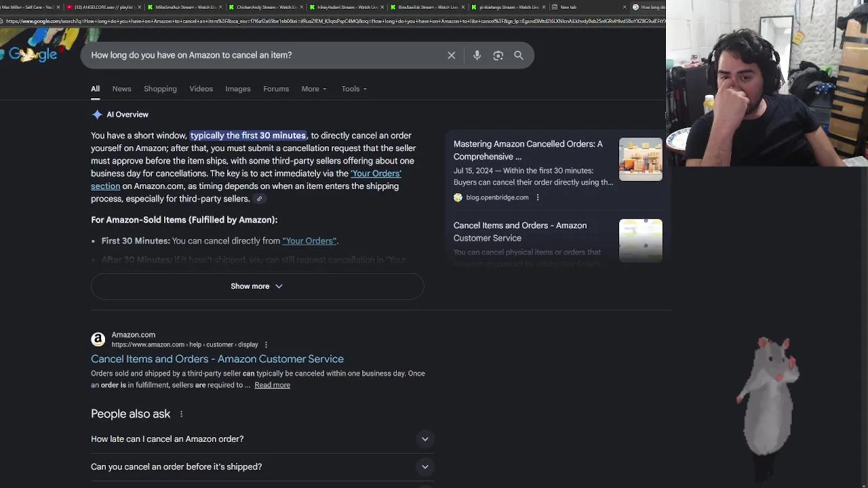Open the More filters dropdown
This screenshot has width=868, height=488.
(314, 89)
